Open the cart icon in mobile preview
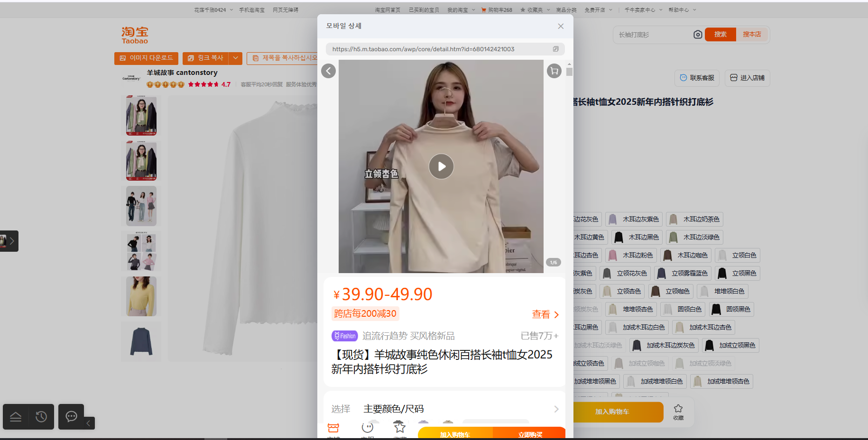 (x=554, y=71)
